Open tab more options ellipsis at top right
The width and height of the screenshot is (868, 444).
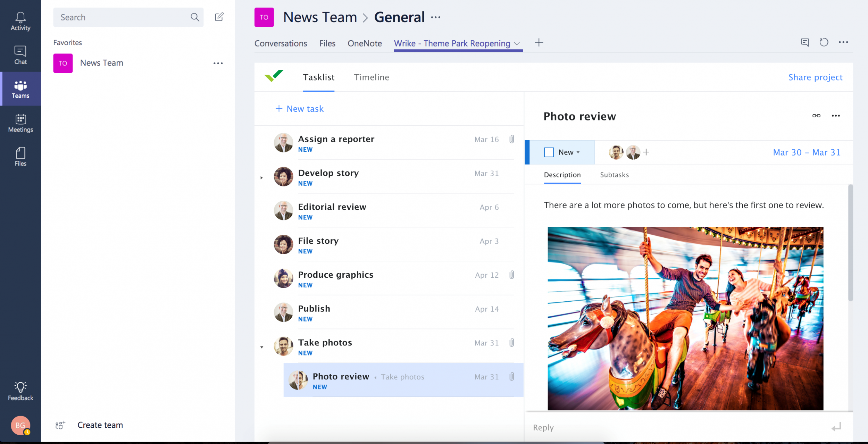pyautogui.click(x=843, y=42)
